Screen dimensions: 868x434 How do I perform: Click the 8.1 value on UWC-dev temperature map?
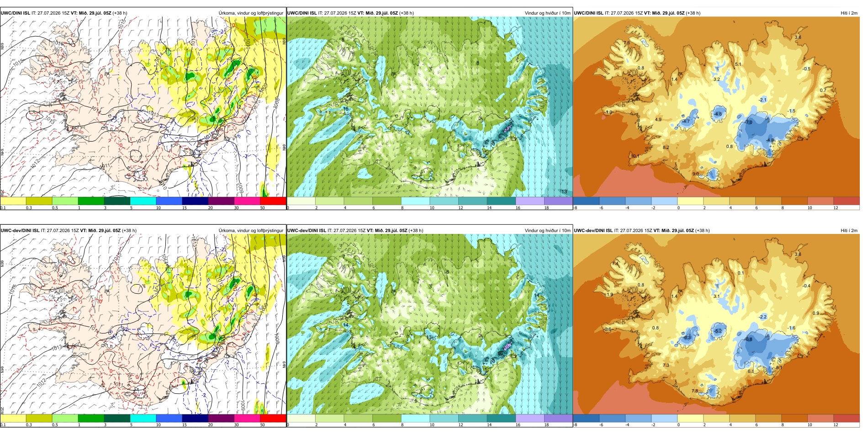pos(779,367)
